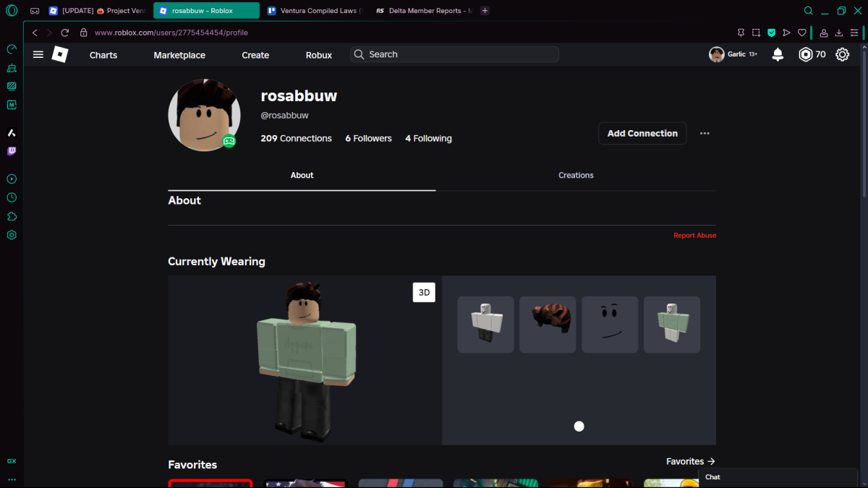Click the Roblox logo home icon
The width and height of the screenshot is (868, 488).
[60, 55]
